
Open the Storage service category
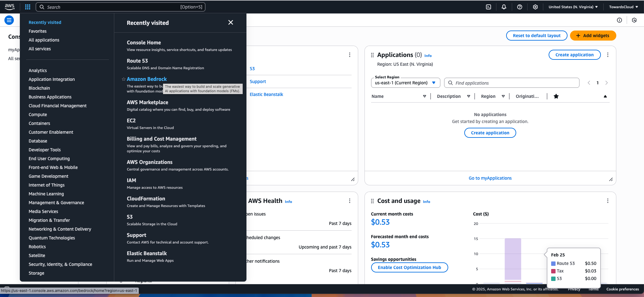[x=37, y=273]
